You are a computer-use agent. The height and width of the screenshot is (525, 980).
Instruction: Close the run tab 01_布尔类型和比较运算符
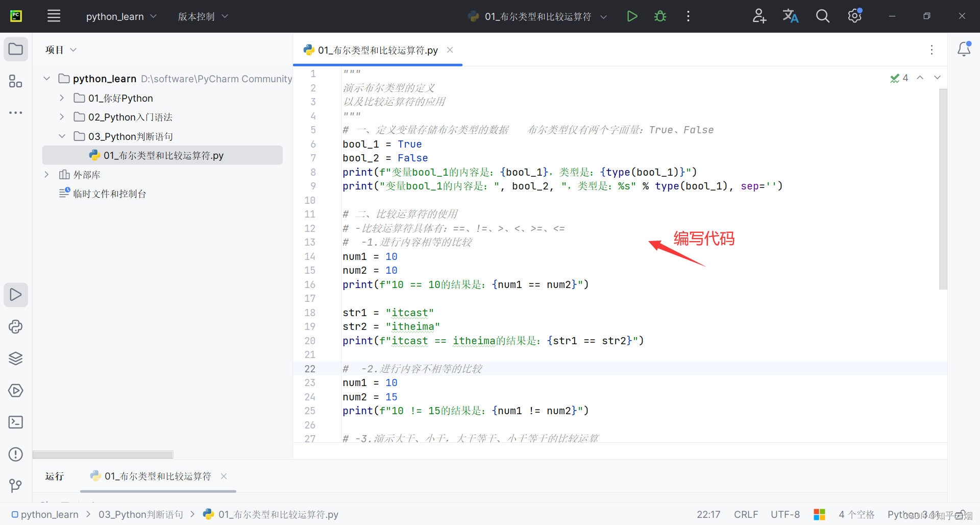pyautogui.click(x=224, y=476)
